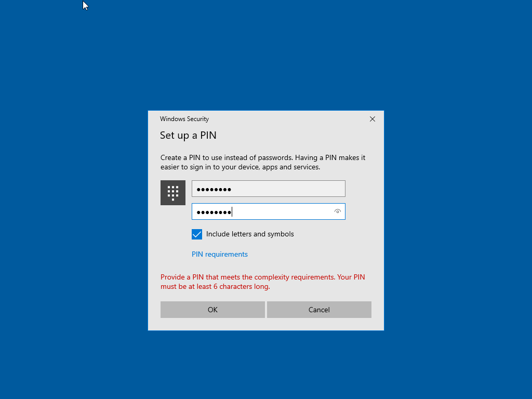The width and height of the screenshot is (532, 399).
Task: Reveal the confirm PIN with eye icon
Action: tap(338, 211)
